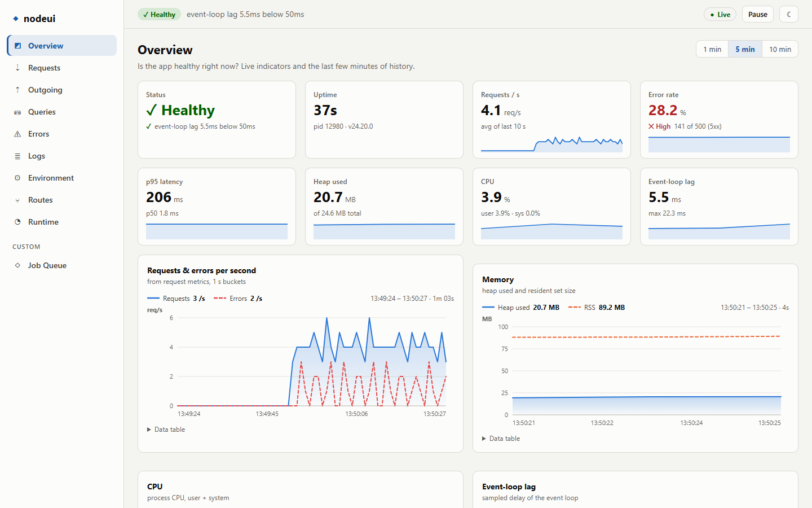Go to the Queries section
Viewport: 812px width, 508px height.
[62, 112]
